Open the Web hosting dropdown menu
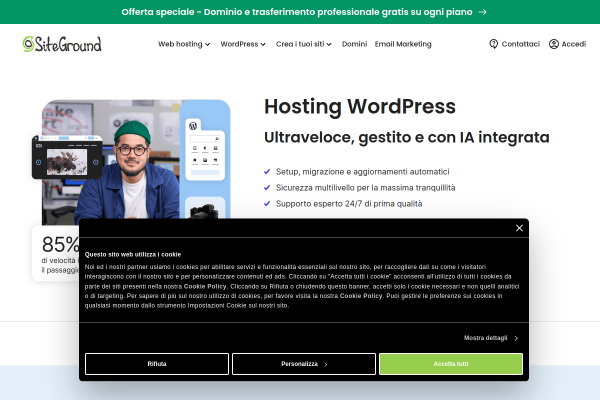The image size is (600, 400). click(184, 44)
